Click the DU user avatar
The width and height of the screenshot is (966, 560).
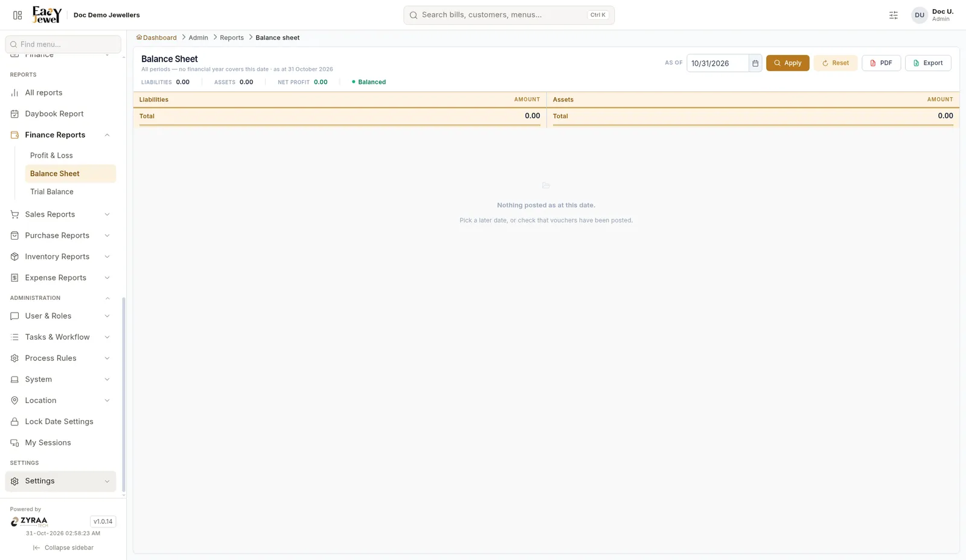click(x=920, y=15)
